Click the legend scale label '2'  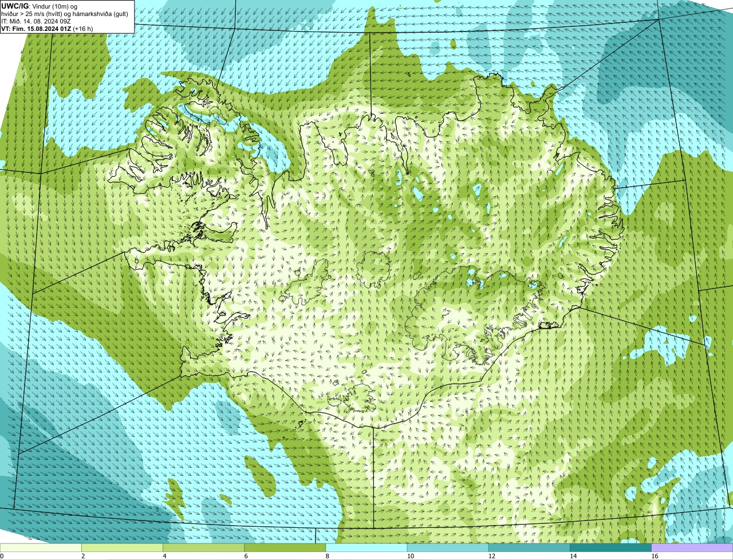[83, 556]
